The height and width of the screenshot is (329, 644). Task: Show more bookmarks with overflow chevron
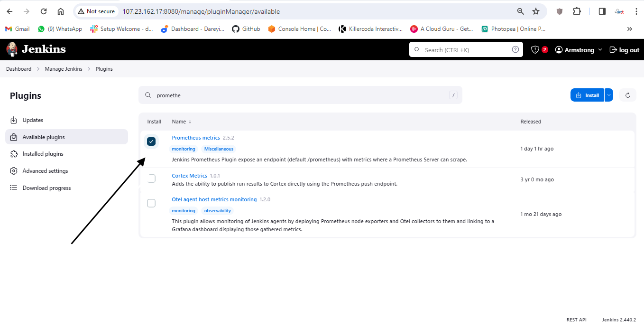click(x=630, y=29)
